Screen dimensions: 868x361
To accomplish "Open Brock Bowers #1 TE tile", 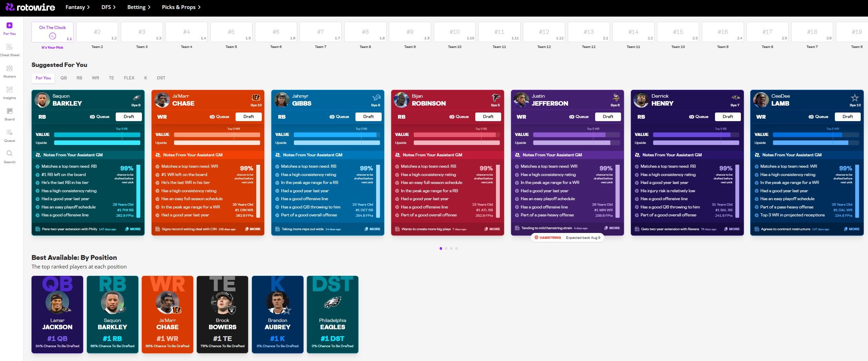I will click(x=222, y=314).
